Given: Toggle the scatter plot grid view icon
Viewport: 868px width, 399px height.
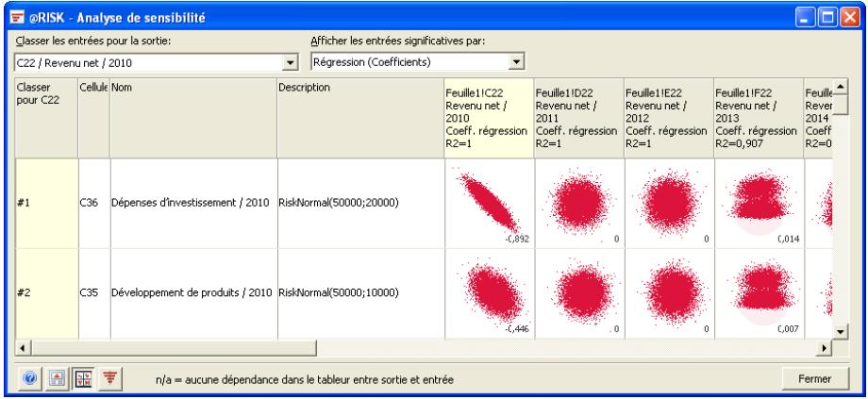Looking at the screenshot, I should click(84, 378).
